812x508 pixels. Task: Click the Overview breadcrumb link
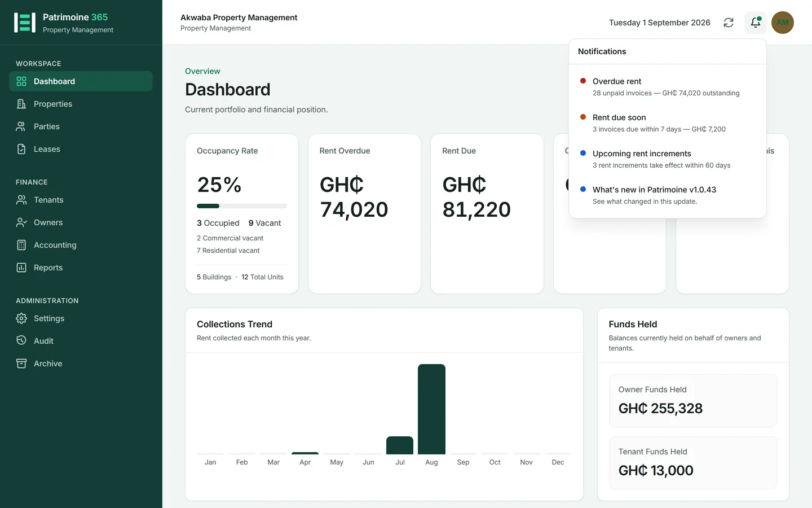[202, 71]
